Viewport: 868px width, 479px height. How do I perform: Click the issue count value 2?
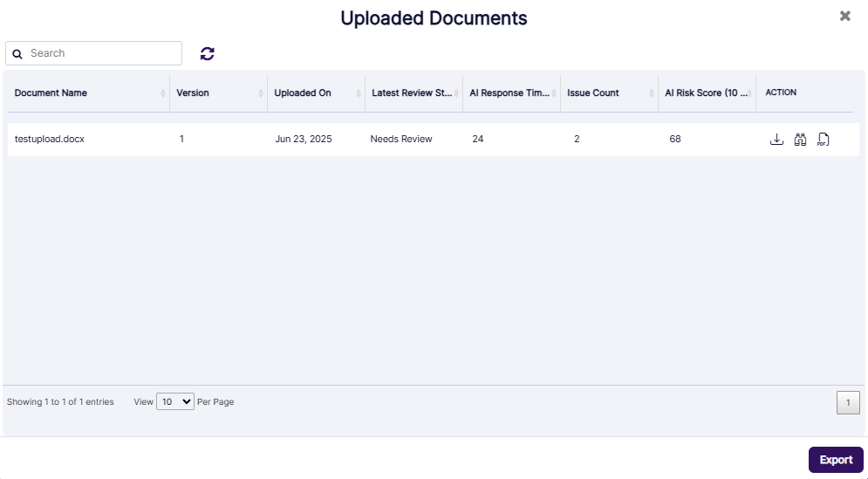pos(577,139)
